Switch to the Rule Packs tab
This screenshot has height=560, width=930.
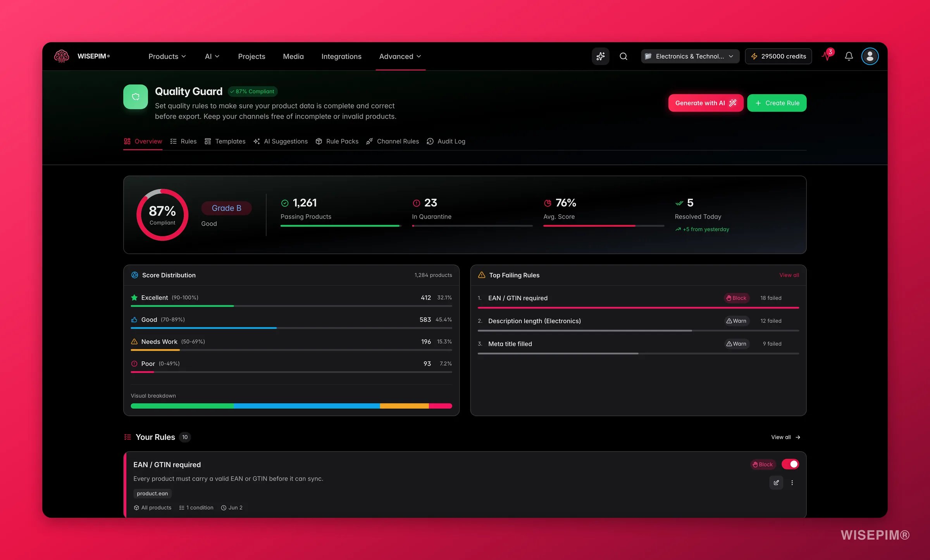pyautogui.click(x=337, y=141)
